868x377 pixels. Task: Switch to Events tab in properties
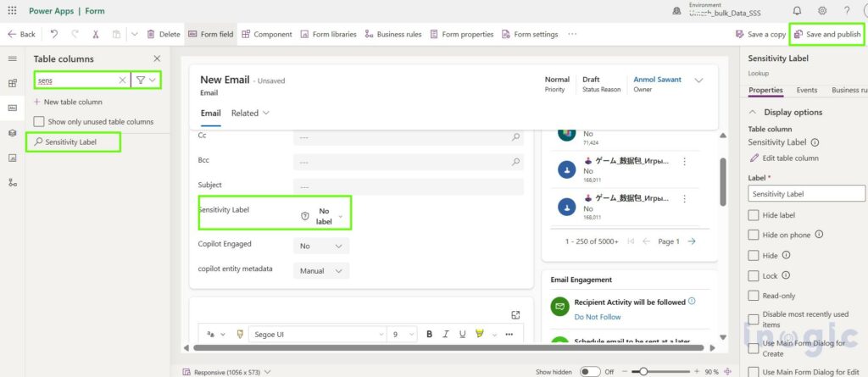point(807,90)
